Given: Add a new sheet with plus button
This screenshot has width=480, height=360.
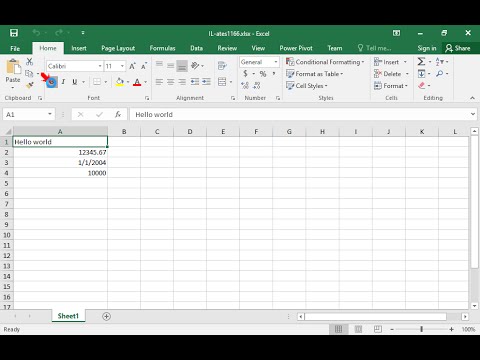Looking at the screenshot, I should click(106, 316).
